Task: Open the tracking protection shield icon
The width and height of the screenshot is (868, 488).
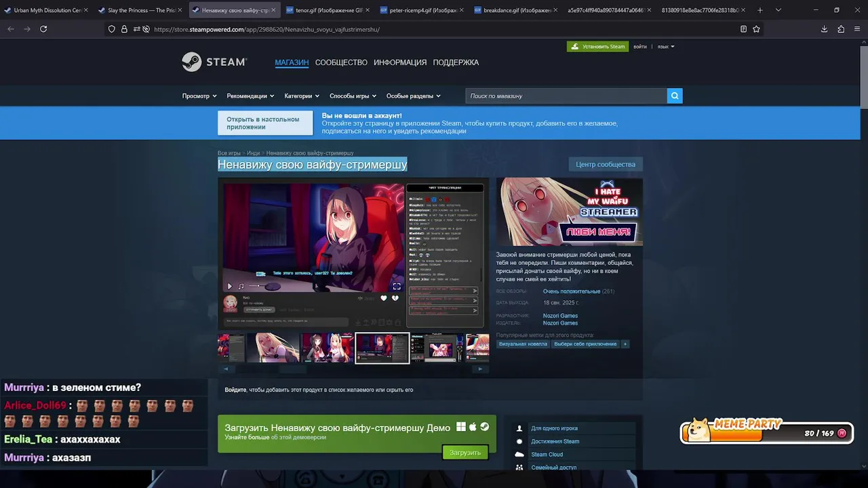Action: coord(112,29)
